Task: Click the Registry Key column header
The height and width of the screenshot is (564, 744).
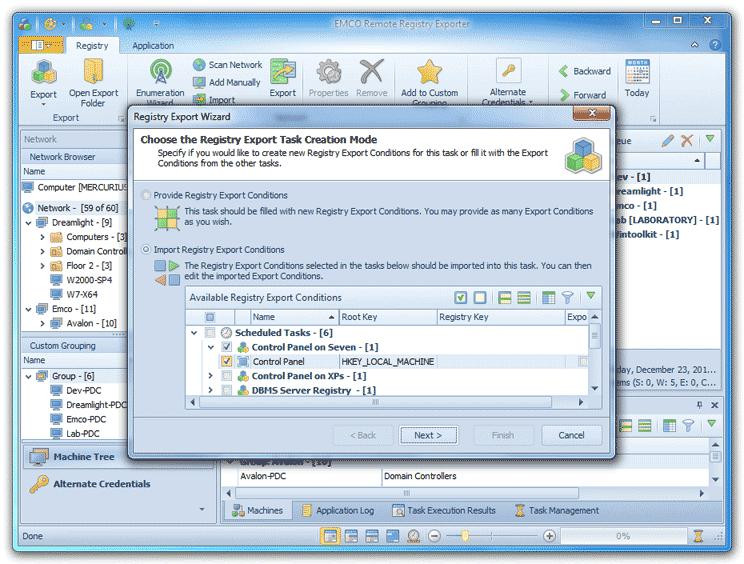Action: tap(500, 317)
